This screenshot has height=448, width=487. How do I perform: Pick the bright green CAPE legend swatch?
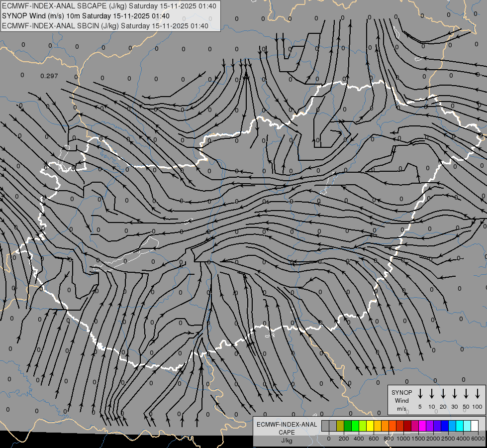355,426
